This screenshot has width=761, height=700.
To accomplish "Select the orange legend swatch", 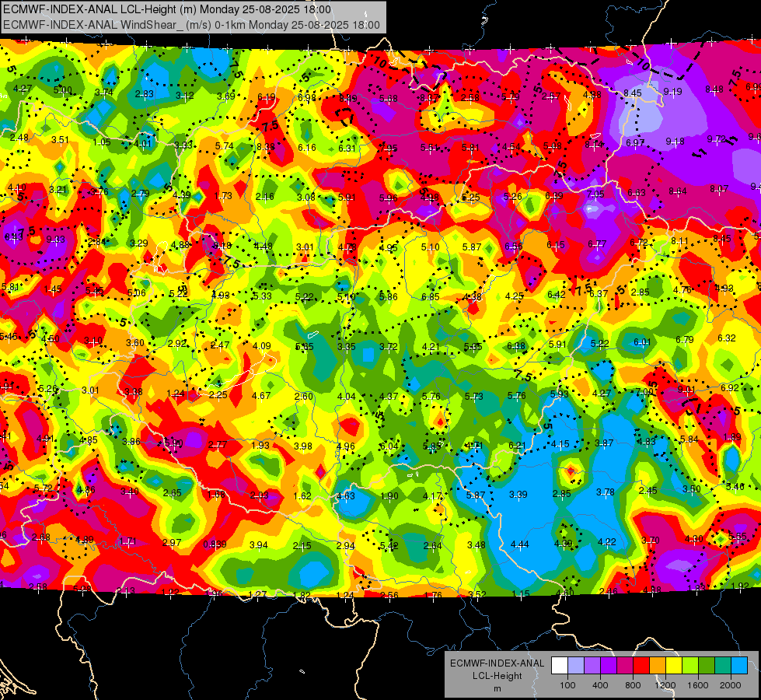I will [x=658, y=665].
